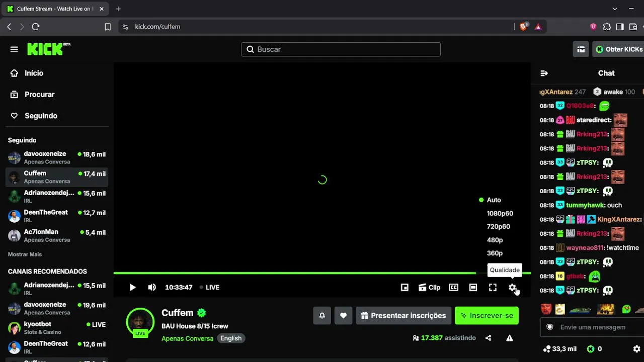
Task: Click the Apenas Conversa category link
Action: pos(187,338)
